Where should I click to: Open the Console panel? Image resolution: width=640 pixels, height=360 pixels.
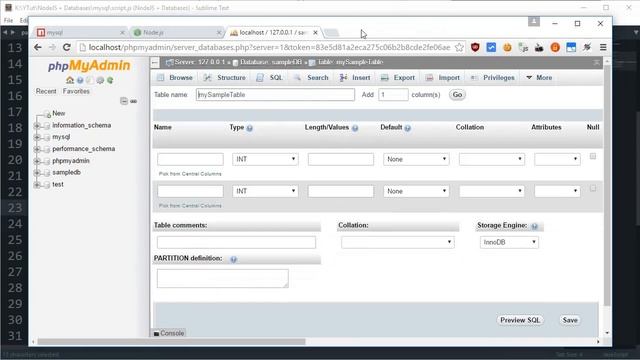click(169, 333)
